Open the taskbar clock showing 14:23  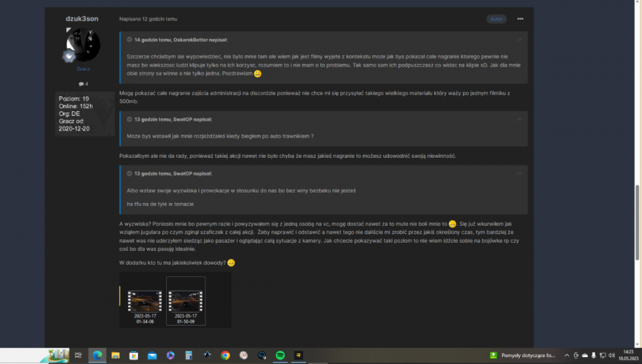pyautogui.click(x=629, y=355)
